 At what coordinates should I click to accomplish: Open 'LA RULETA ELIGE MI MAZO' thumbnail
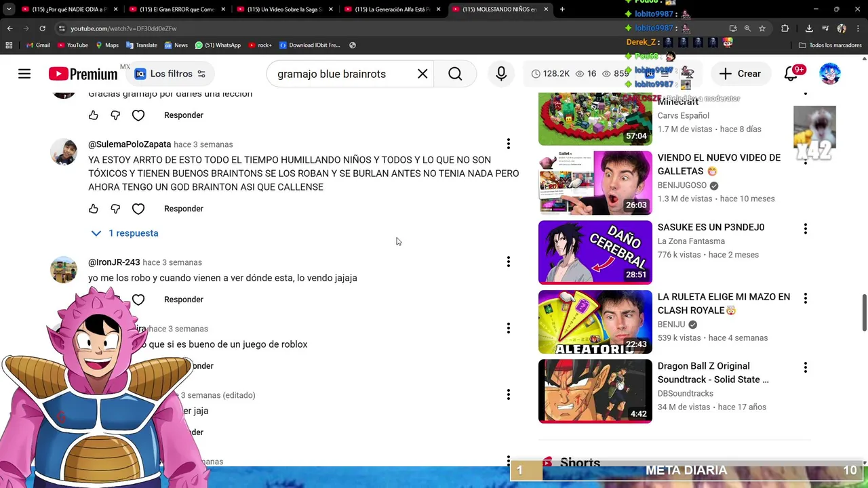click(x=595, y=322)
